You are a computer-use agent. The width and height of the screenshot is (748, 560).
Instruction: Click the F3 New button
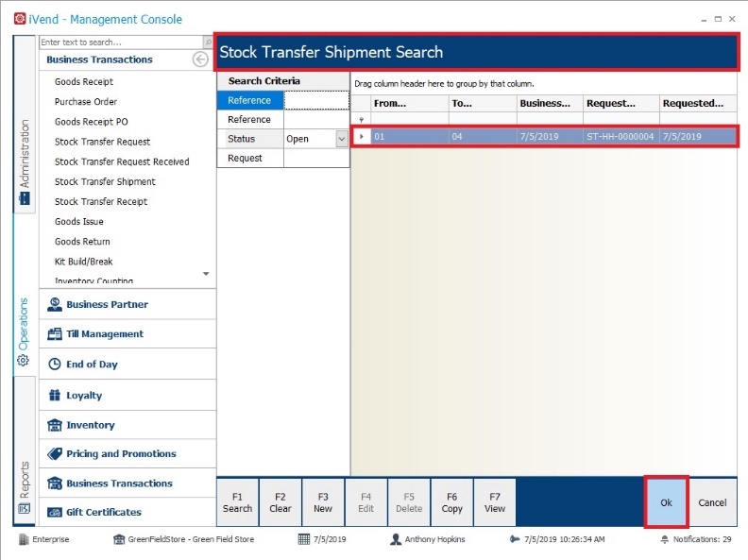point(323,502)
